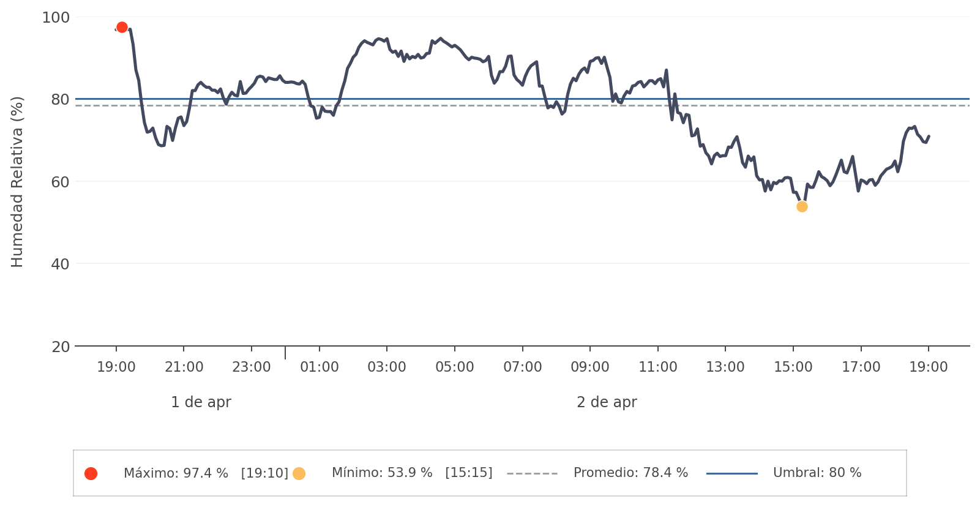Click the 100 label on the humidity axis

(x=56, y=18)
